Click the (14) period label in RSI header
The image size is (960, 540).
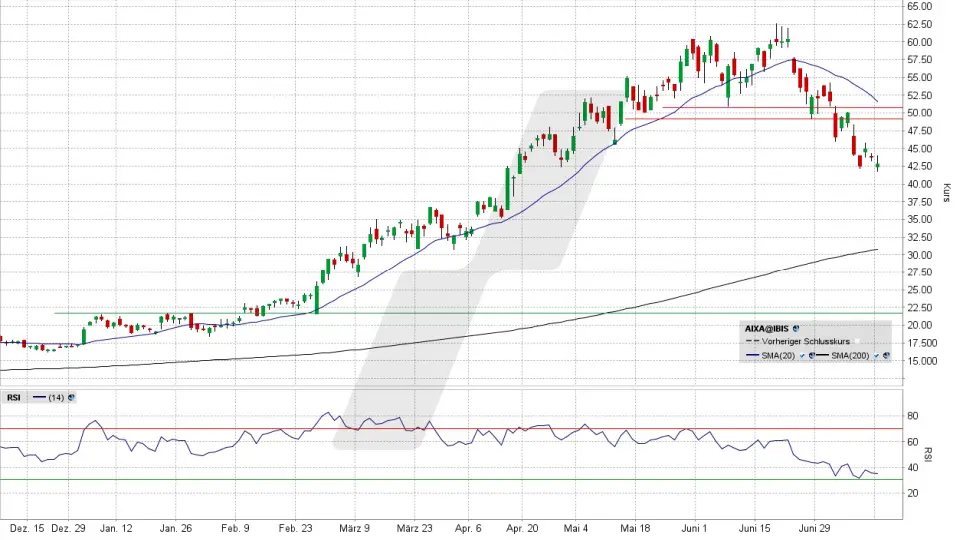coord(56,397)
